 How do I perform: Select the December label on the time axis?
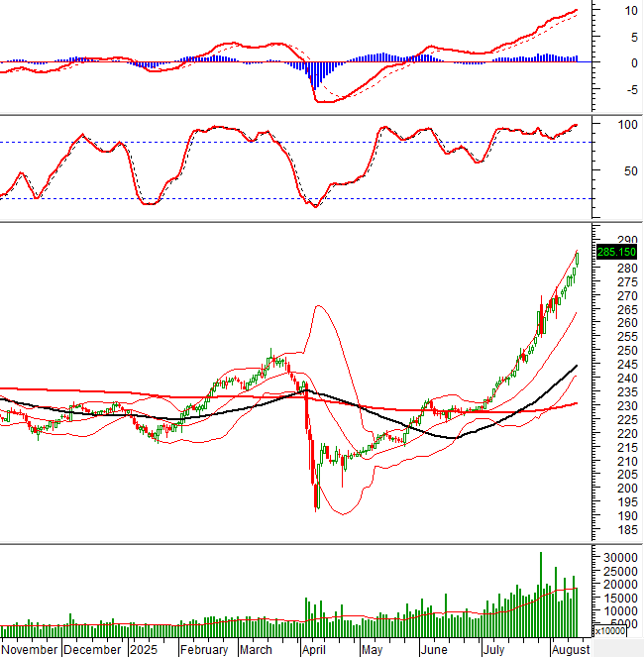coord(92,649)
